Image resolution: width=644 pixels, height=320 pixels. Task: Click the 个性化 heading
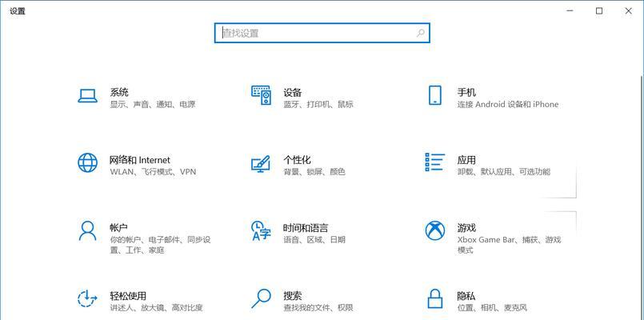tap(298, 160)
